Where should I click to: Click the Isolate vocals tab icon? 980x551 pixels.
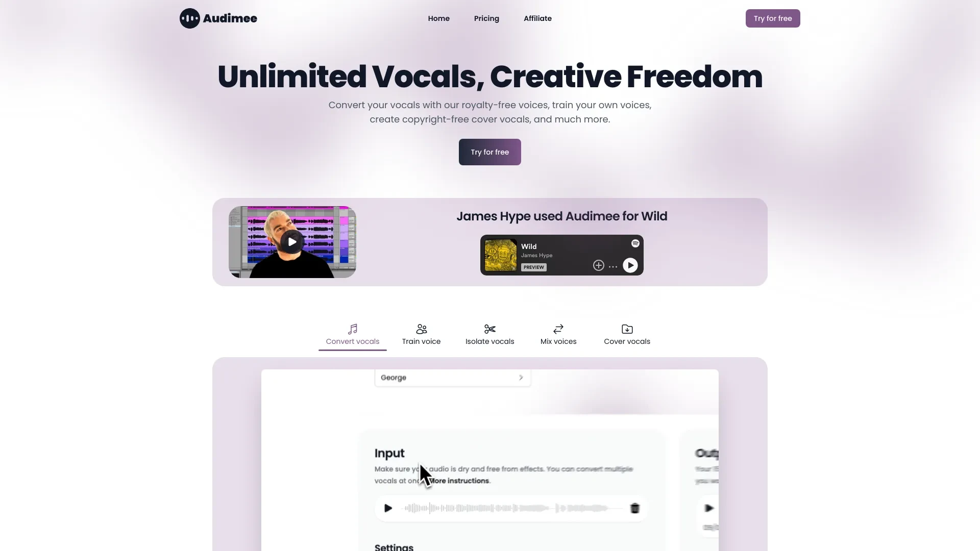pos(490,329)
